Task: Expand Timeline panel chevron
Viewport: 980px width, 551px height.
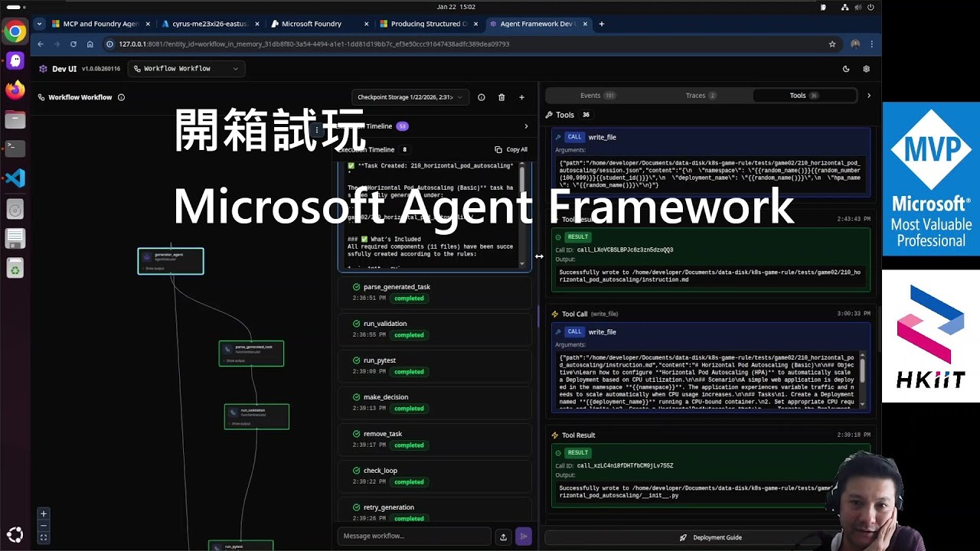Action: point(526,126)
